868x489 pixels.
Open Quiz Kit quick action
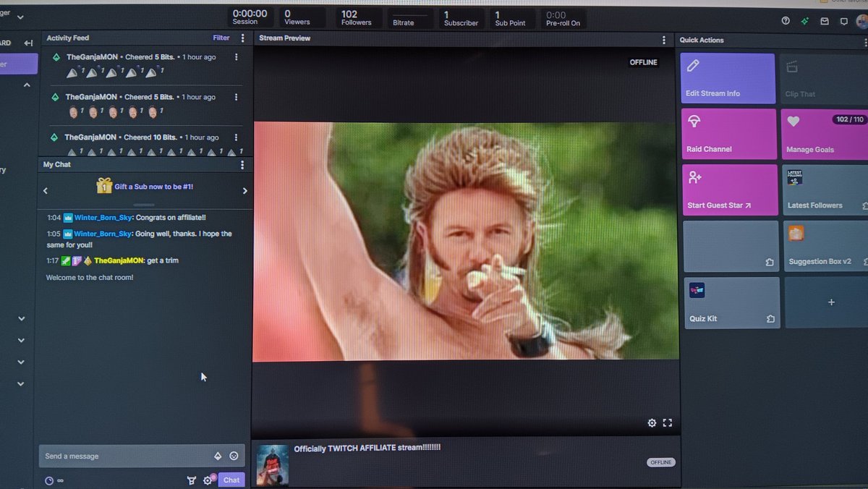[732, 302]
